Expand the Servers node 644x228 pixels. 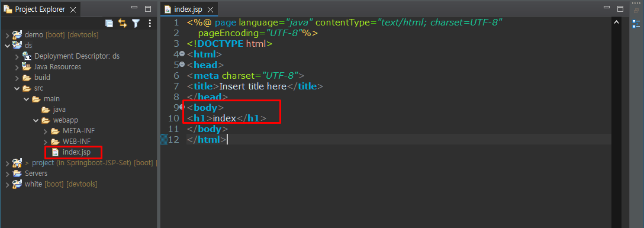pyautogui.click(x=7, y=174)
